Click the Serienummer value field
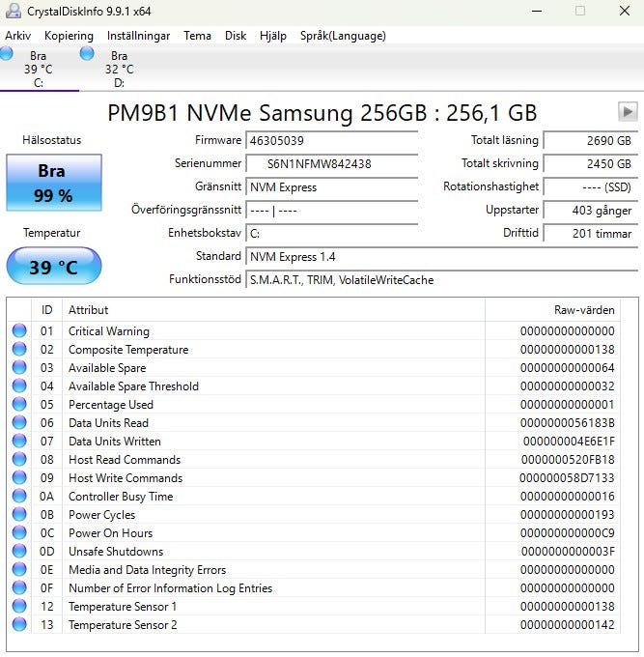 (331, 163)
